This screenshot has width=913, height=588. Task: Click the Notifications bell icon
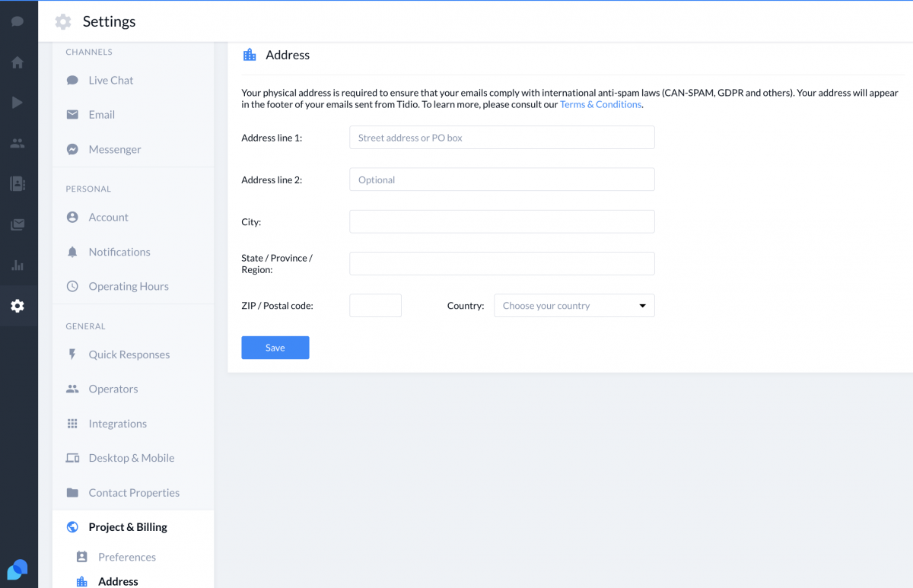(72, 252)
